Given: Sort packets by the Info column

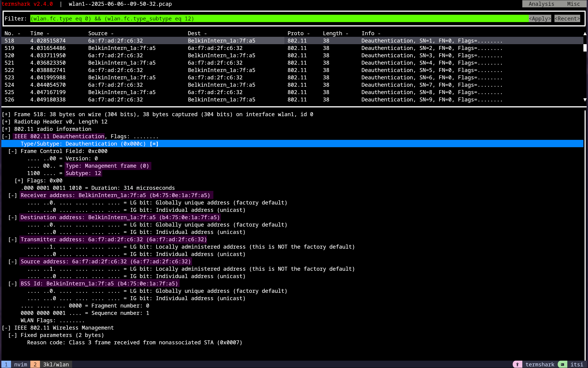Looking at the screenshot, I should click(371, 33).
